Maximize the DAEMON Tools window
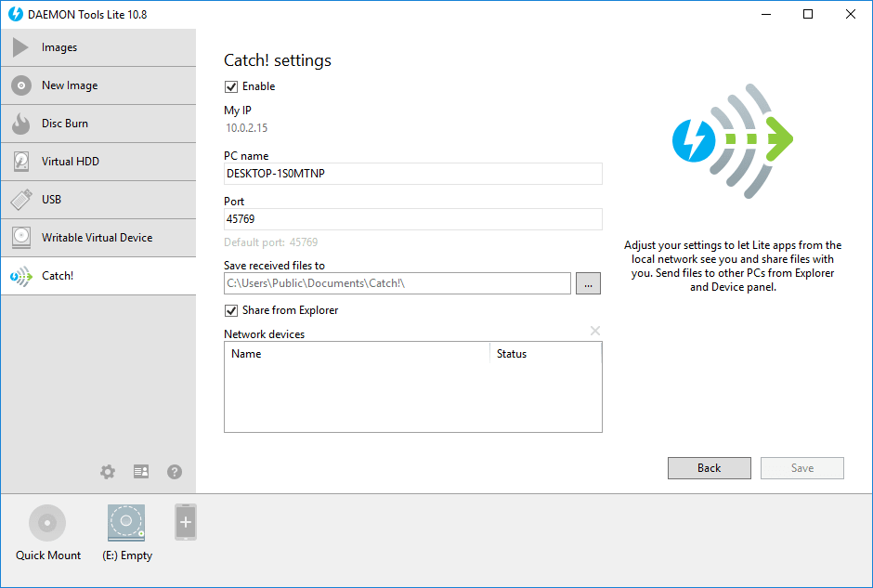873x588 pixels. click(808, 15)
